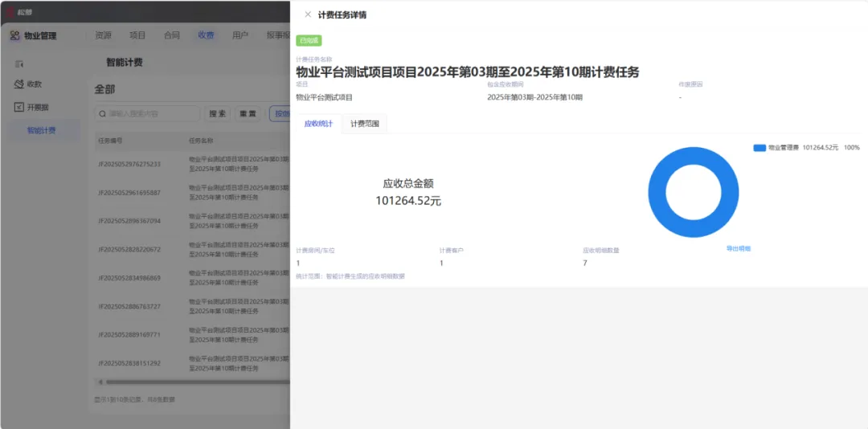
Task: Click the scrollbar left arrow under the table
Action: pyautogui.click(x=100, y=382)
